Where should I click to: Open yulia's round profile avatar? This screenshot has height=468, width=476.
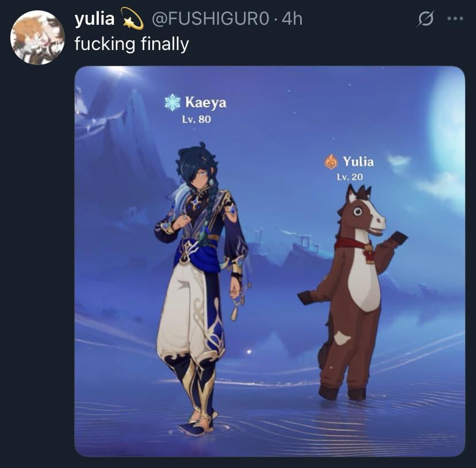coord(37,37)
